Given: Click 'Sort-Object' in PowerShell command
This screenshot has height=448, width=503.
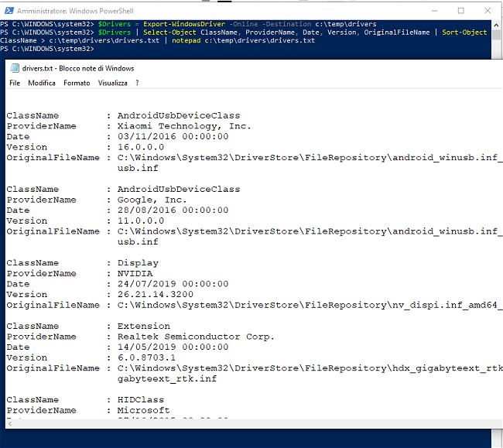Looking at the screenshot, I should point(464,32).
